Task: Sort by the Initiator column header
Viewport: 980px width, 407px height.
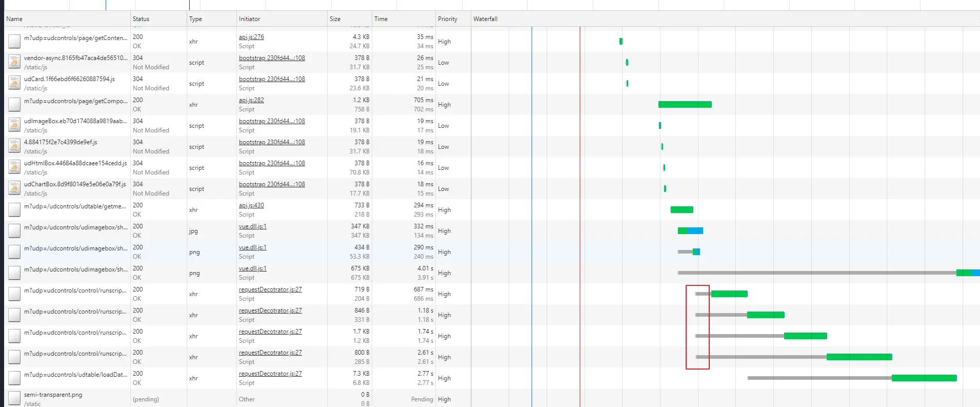Action: 282,19
